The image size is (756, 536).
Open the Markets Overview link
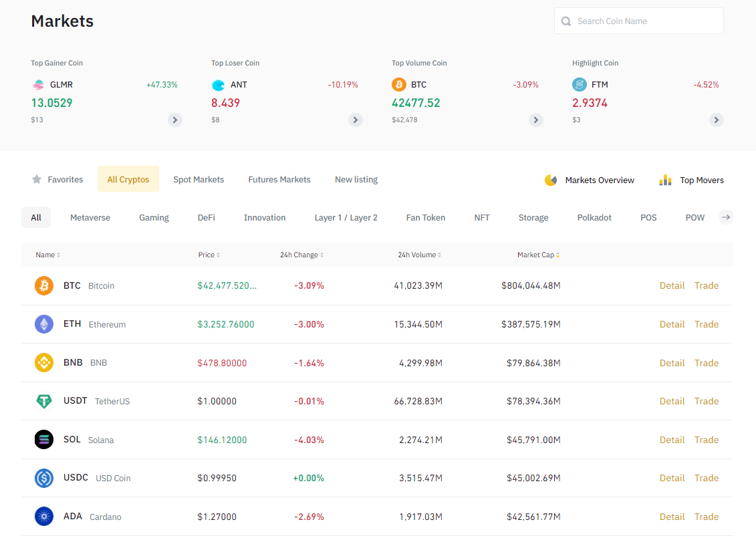point(589,180)
